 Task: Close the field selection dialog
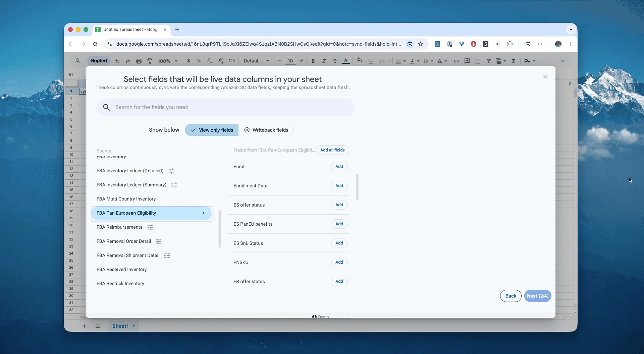point(545,77)
